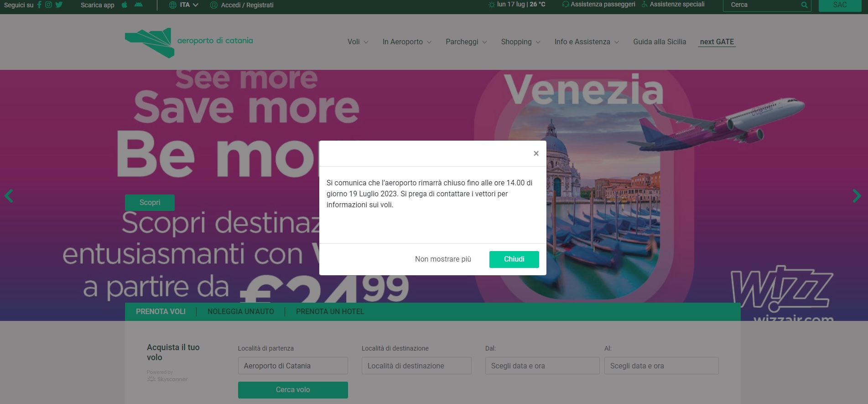Go to previous carousel slide arrow
The width and height of the screenshot is (868, 404).
tap(9, 196)
